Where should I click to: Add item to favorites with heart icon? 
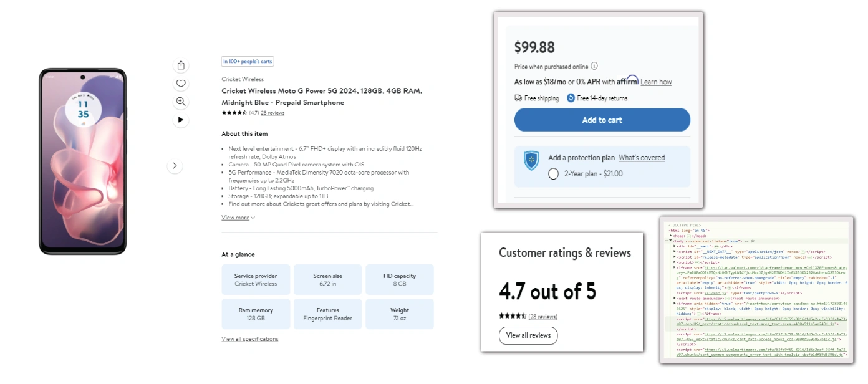(181, 84)
